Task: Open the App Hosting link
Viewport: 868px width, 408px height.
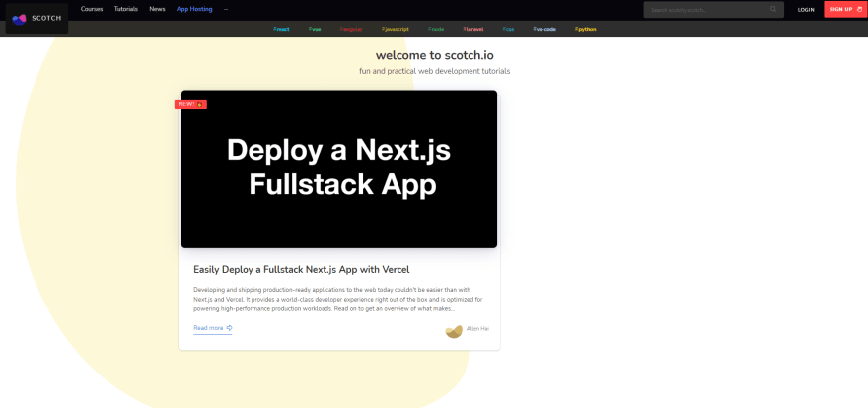Action: pyautogui.click(x=194, y=10)
